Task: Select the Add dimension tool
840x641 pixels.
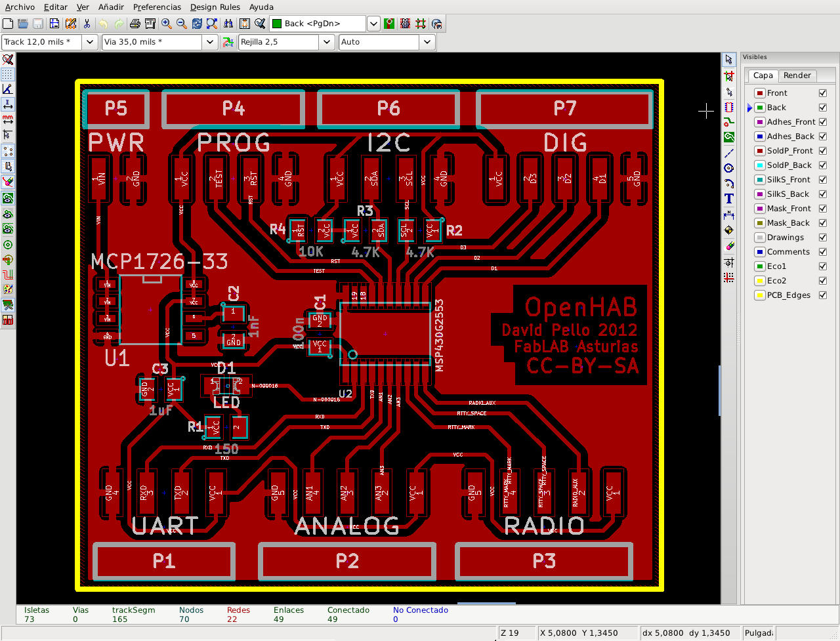Action: coord(729,215)
